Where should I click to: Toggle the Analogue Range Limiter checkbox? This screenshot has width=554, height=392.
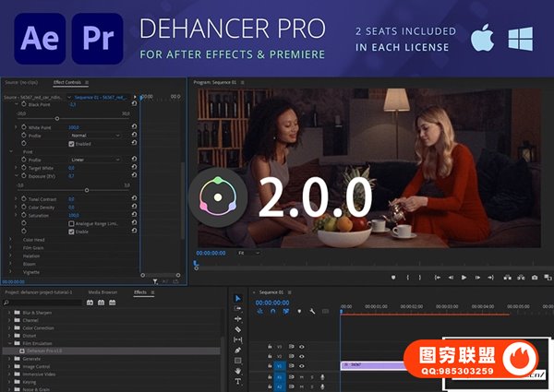[71, 223]
